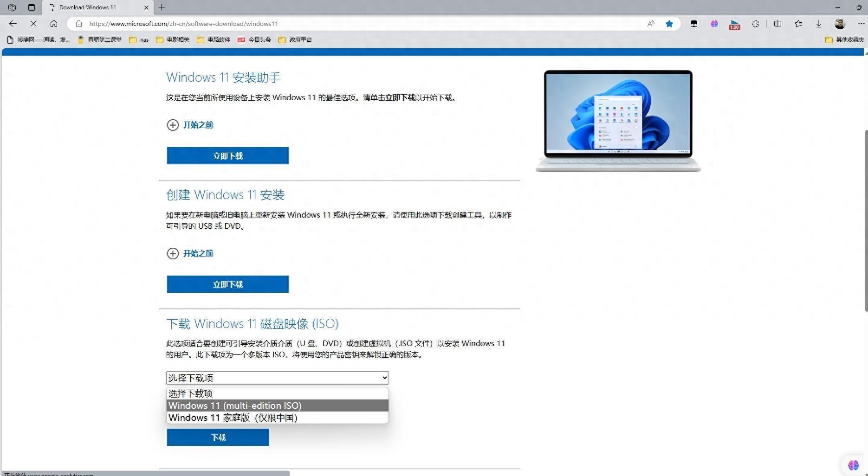The image size is (868, 476).
Task: Choose the 选择下载项 option in the list
Action: point(278,393)
